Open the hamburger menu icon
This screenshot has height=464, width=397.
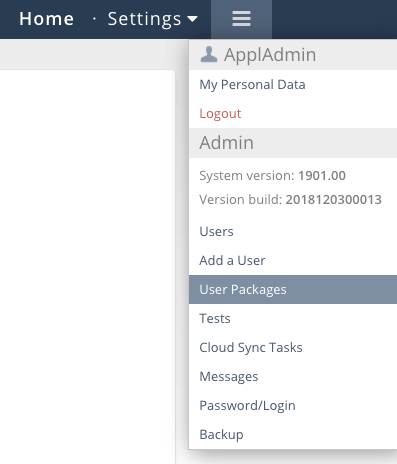[x=241, y=19]
